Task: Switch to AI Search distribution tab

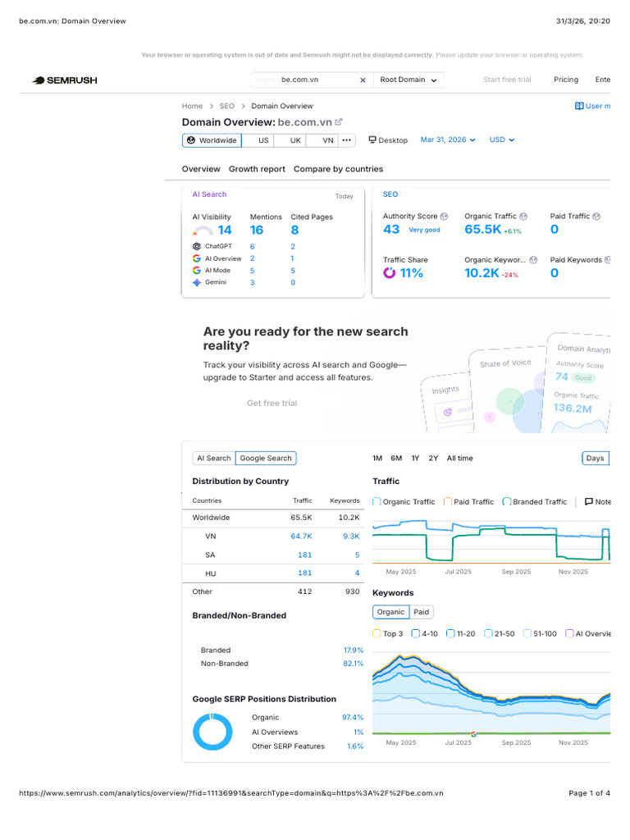Action: pyautogui.click(x=214, y=459)
